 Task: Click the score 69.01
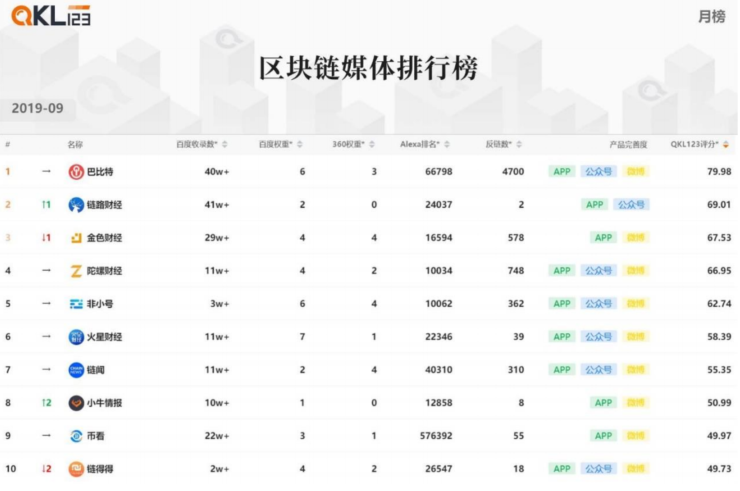pos(719,205)
